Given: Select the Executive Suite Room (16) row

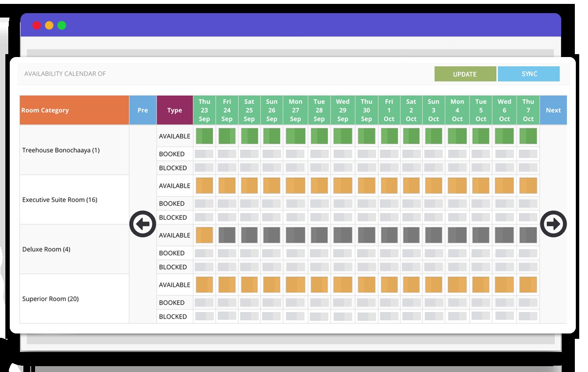Looking at the screenshot, I should point(60,200).
